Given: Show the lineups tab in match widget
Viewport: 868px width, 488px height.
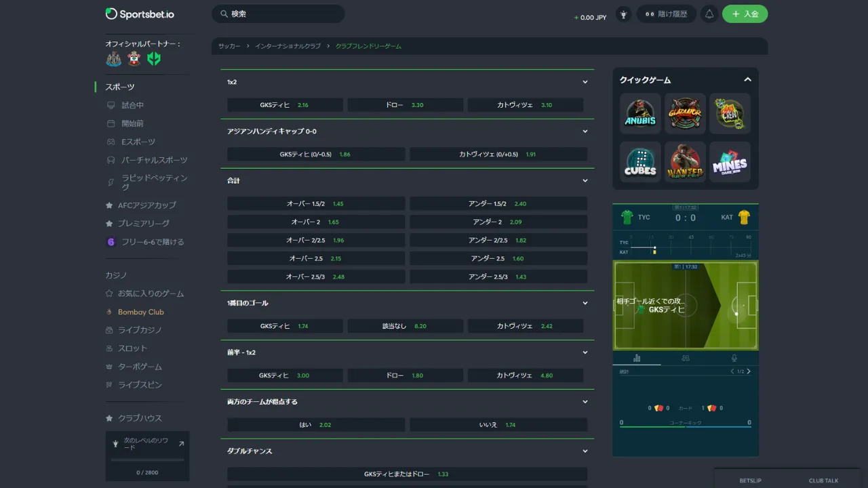Looking at the screenshot, I should [x=685, y=358].
